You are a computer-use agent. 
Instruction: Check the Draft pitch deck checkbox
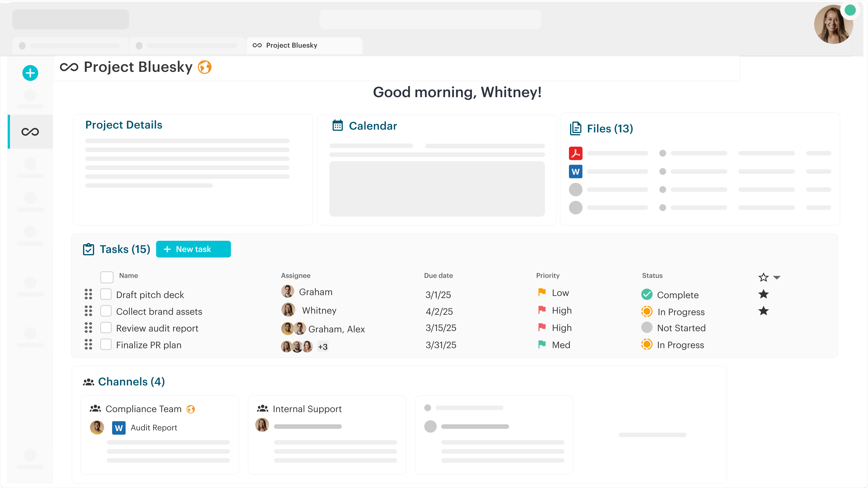click(106, 294)
